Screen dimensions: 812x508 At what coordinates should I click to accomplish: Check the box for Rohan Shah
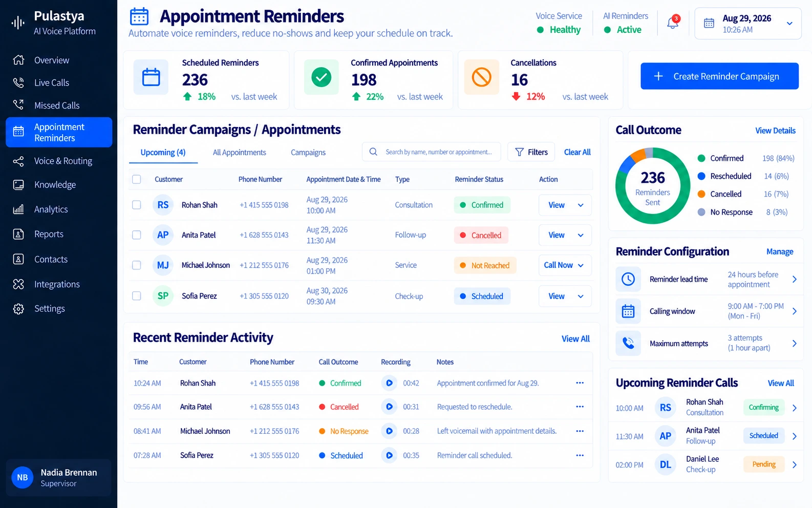[137, 205]
